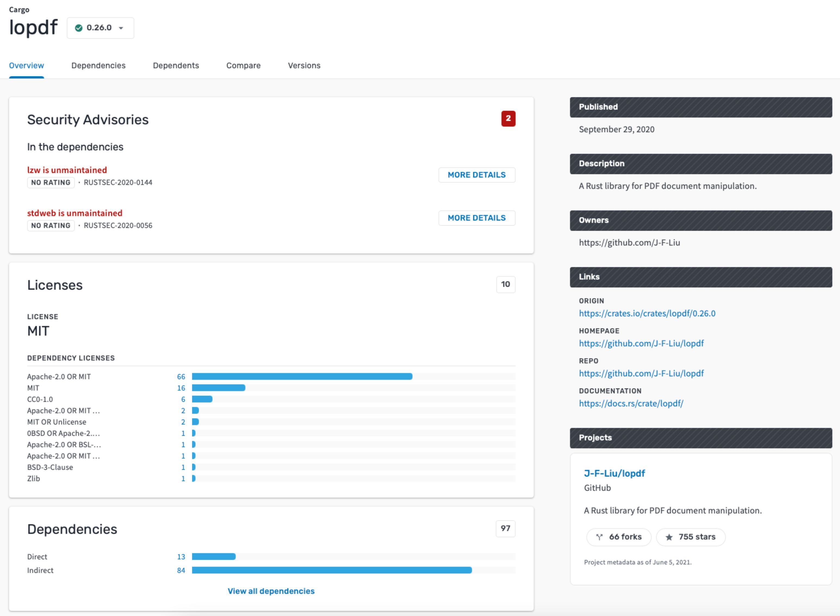Click More Details for lzw advisory
Image resolution: width=840 pixels, height=616 pixels.
click(x=477, y=175)
